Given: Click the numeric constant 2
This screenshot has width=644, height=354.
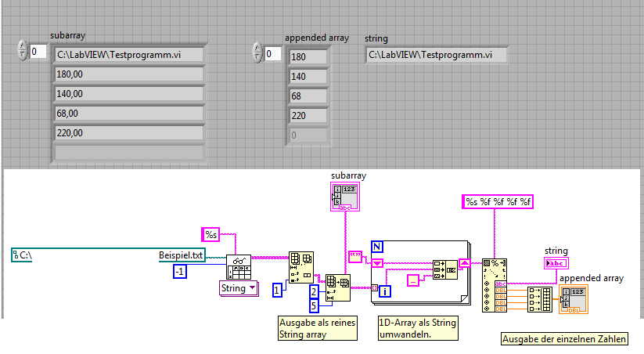Looking at the screenshot, I should click(314, 291).
